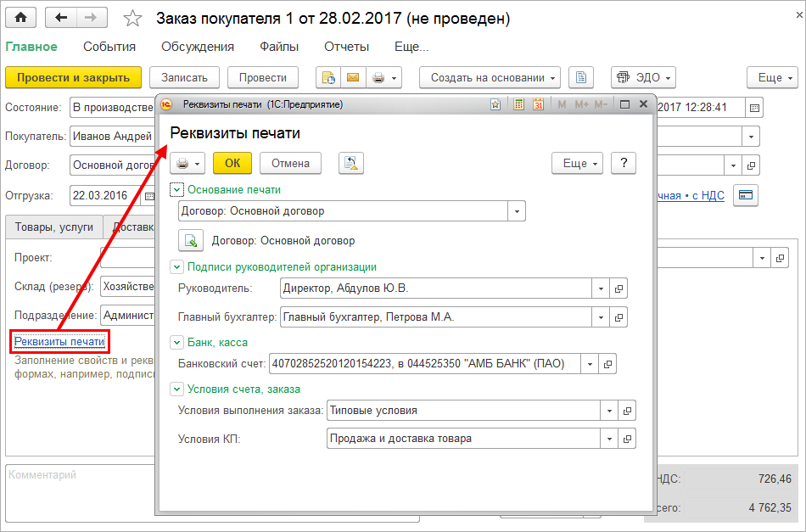
Task: Click Провести и закрыть button
Action: 73,77
